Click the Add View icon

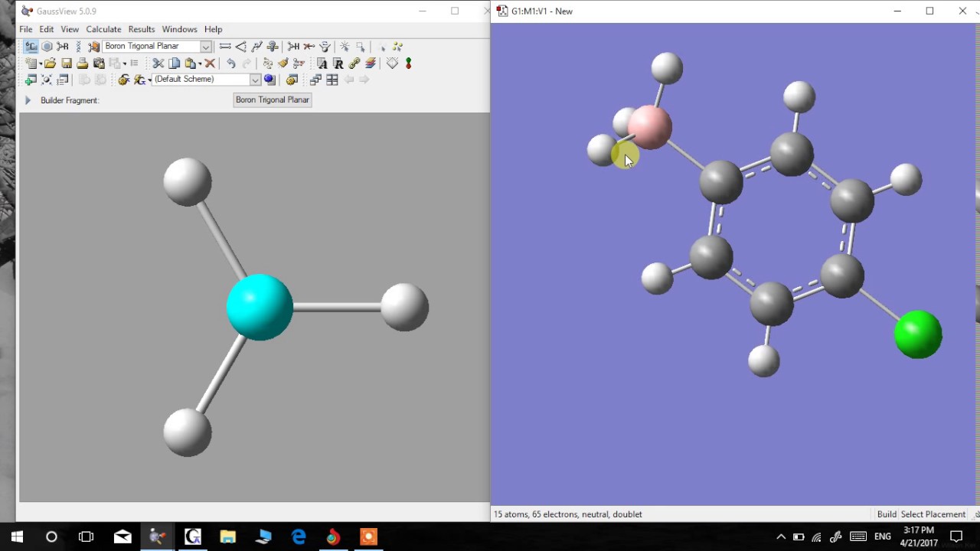(30, 79)
